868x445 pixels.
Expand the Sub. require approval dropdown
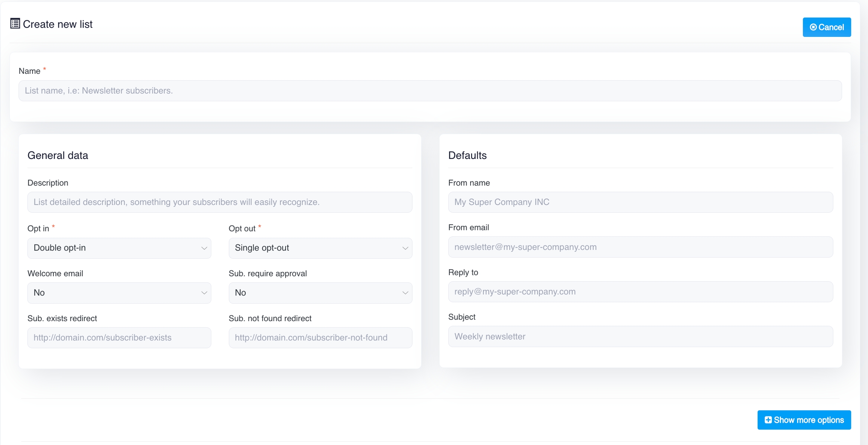pyautogui.click(x=320, y=293)
